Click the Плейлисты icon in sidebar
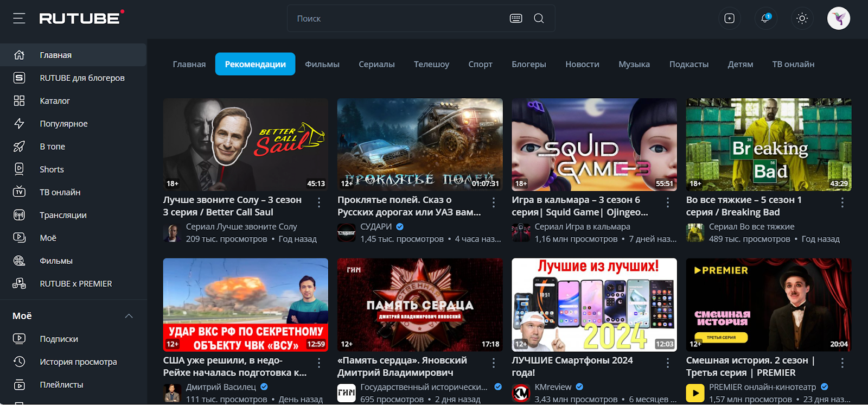 (x=19, y=384)
